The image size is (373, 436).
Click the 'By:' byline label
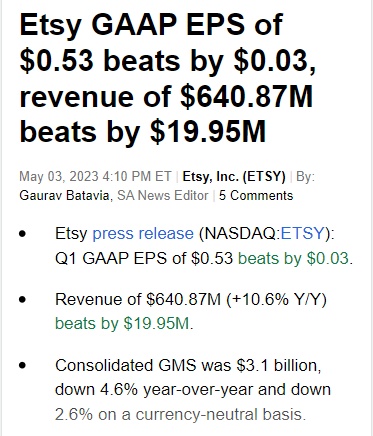tap(305, 177)
